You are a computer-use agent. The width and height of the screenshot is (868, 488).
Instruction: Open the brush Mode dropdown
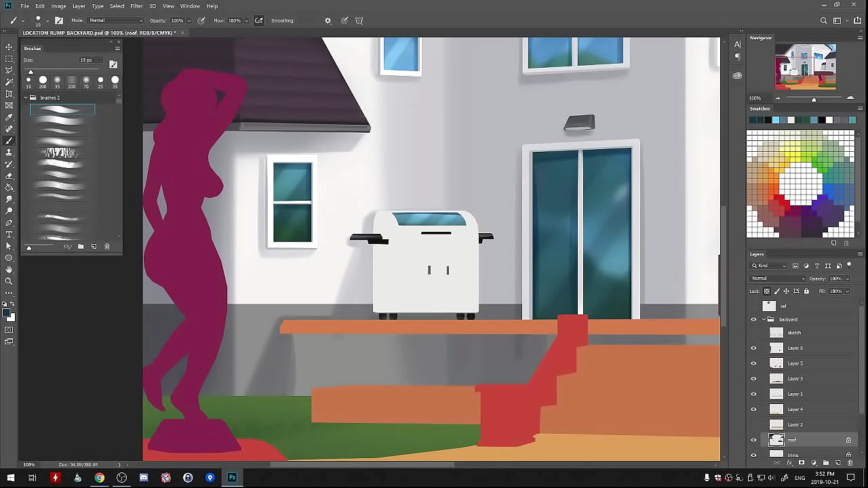[115, 21]
